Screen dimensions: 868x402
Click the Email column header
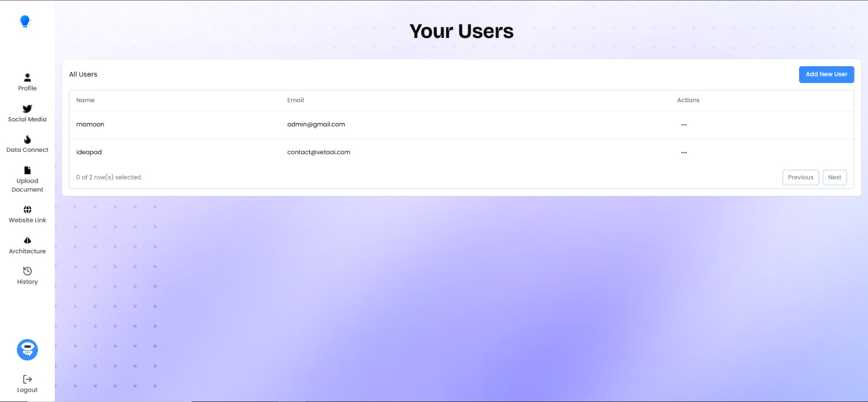(295, 100)
